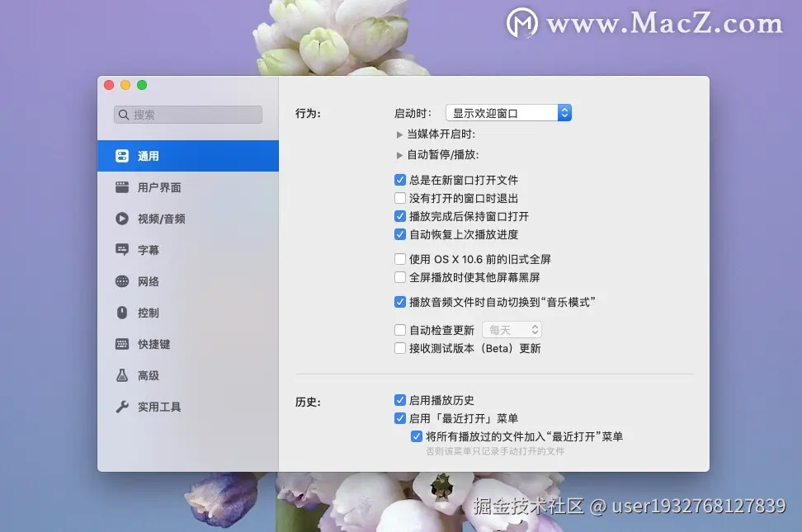Select the 通用 tab in sidebar
Screen dimensions: 802x532
pos(188,156)
